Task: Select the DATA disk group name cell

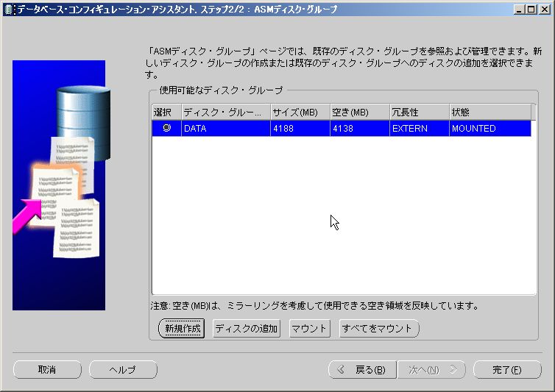Action: coord(226,129)
